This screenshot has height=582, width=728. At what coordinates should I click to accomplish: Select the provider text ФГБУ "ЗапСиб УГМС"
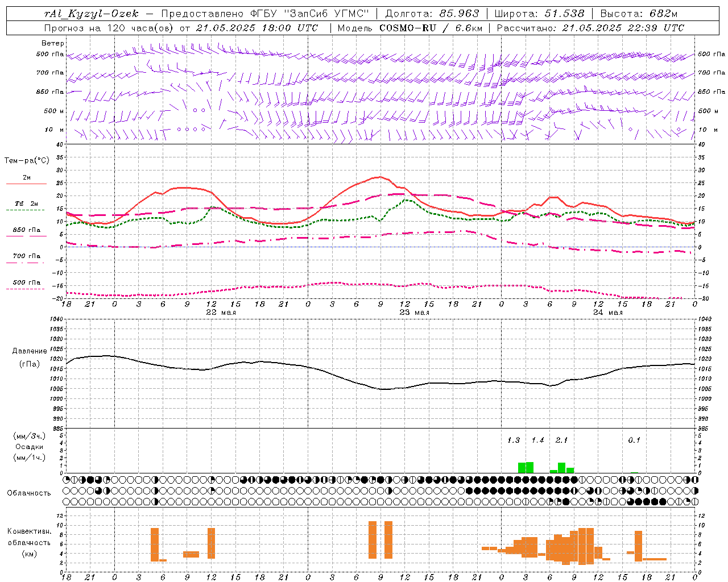tap(310, 14)
